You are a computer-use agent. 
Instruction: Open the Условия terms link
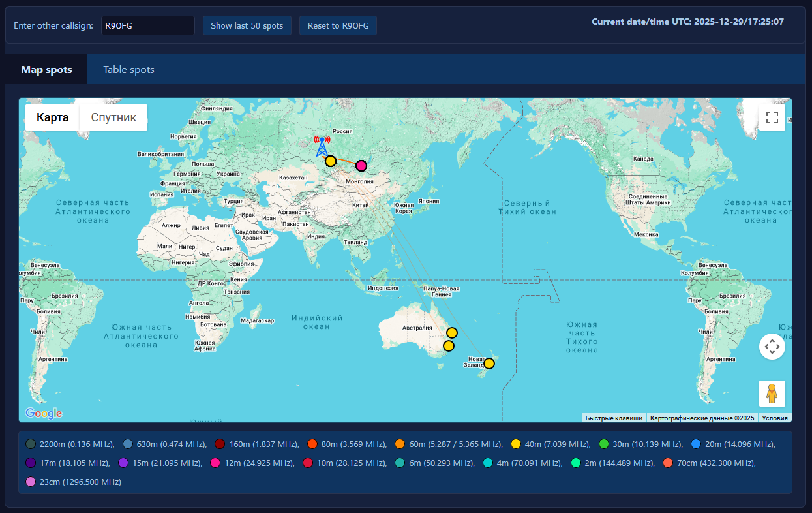[x=775, y=418]
